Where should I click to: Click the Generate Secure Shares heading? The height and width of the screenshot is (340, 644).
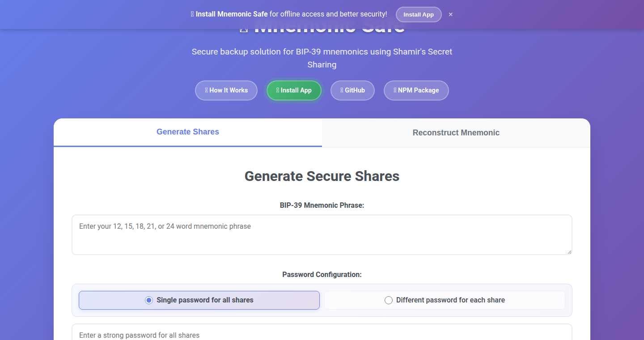point(322,176)
